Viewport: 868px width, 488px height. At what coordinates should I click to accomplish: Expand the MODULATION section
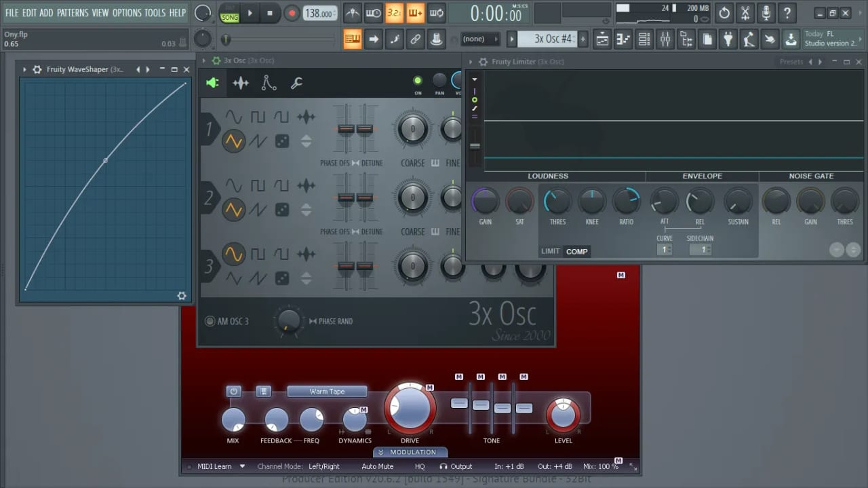coord(410,452)
